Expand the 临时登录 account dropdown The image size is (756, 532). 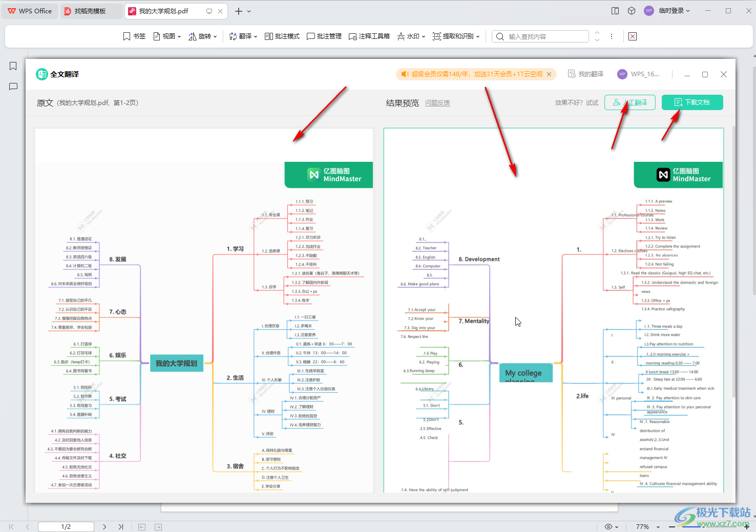[675, 11]
